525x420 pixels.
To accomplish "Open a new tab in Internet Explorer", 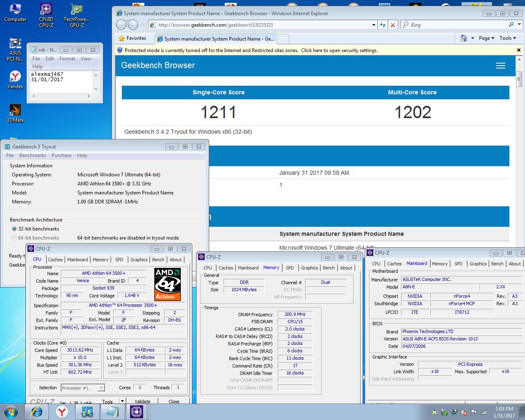I will tap(284, 39).
